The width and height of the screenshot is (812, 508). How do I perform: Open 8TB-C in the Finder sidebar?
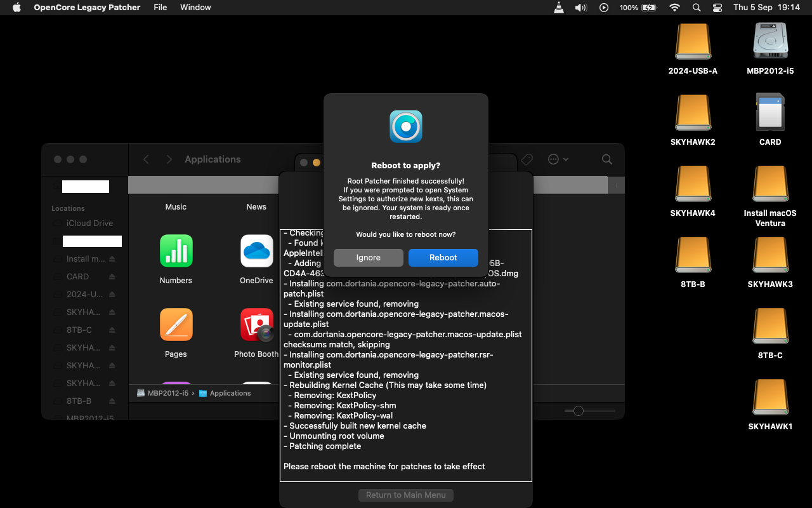[79, 330]
